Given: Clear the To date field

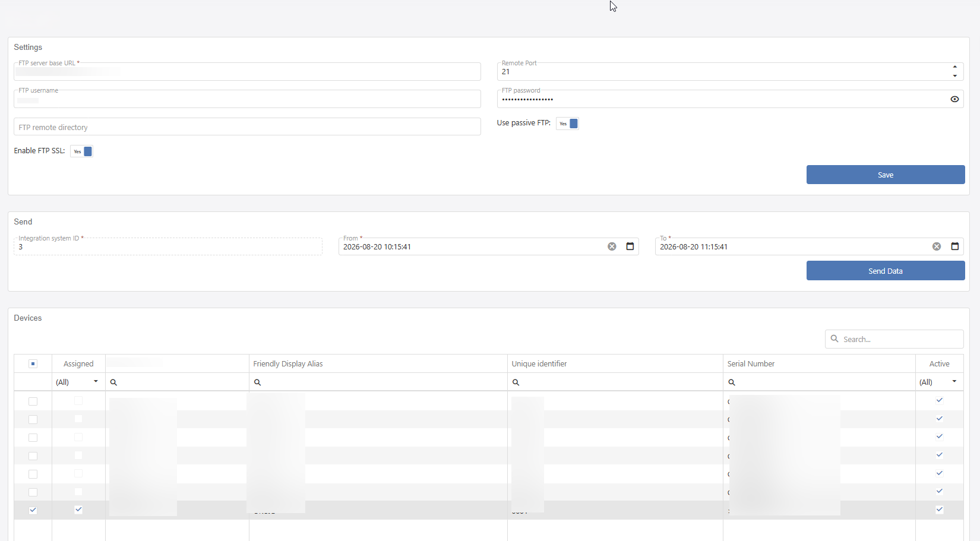Looking at the screenshot, I should (x=937, y=246).
